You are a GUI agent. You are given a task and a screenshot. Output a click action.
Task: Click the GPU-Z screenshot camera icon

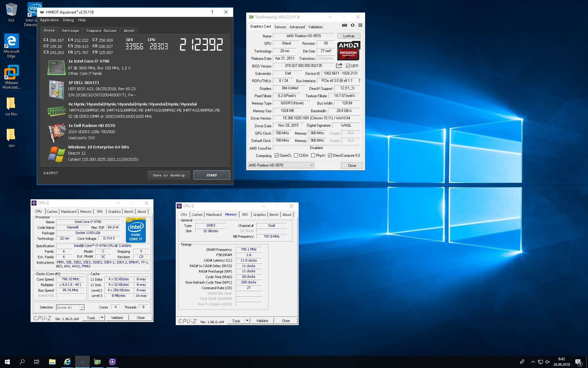[x=345, y=25]
